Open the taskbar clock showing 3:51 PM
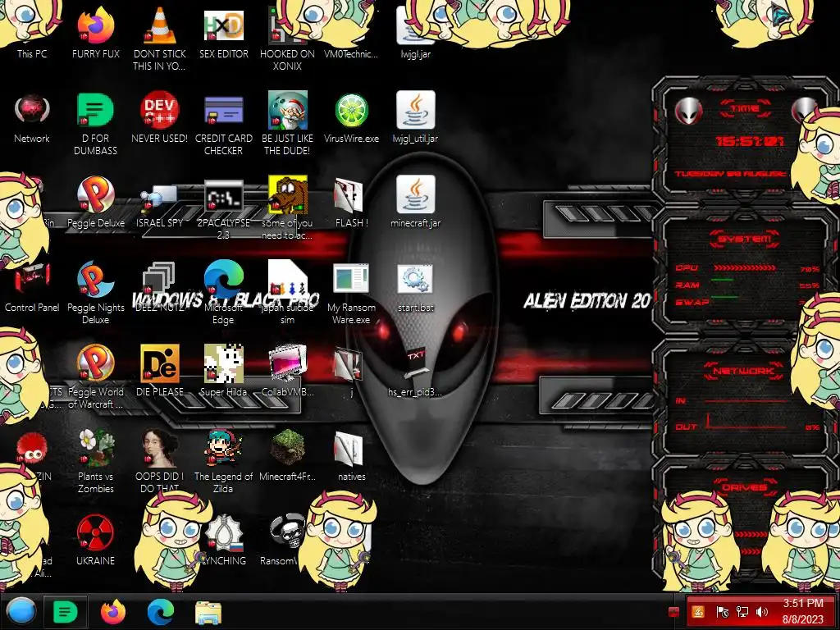The width and height of the screenshot is (840, 630). click(802, 611)
